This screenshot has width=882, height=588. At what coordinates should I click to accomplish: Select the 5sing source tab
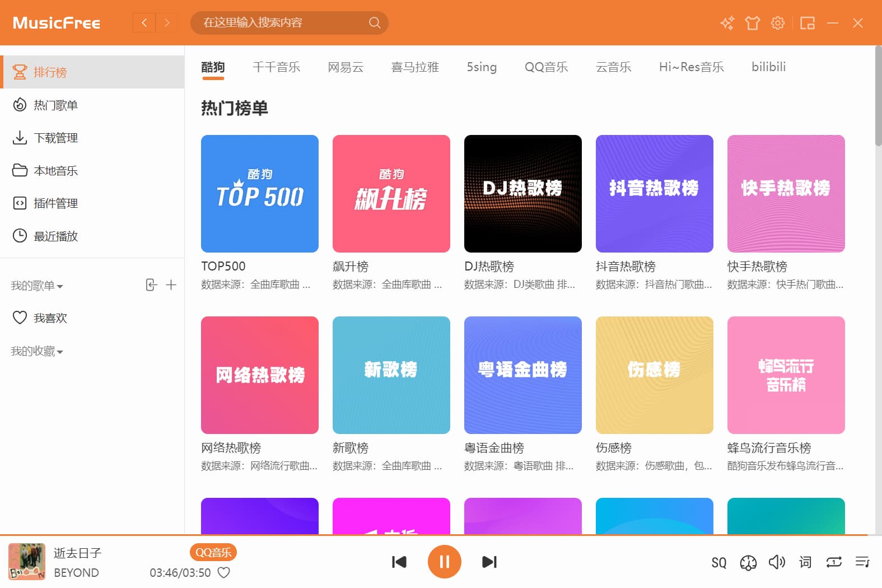pyautogui.click(x=482, y=67)
